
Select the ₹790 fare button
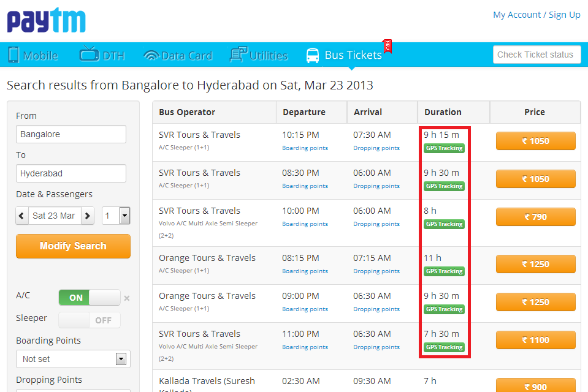click(x=535, y=217)
